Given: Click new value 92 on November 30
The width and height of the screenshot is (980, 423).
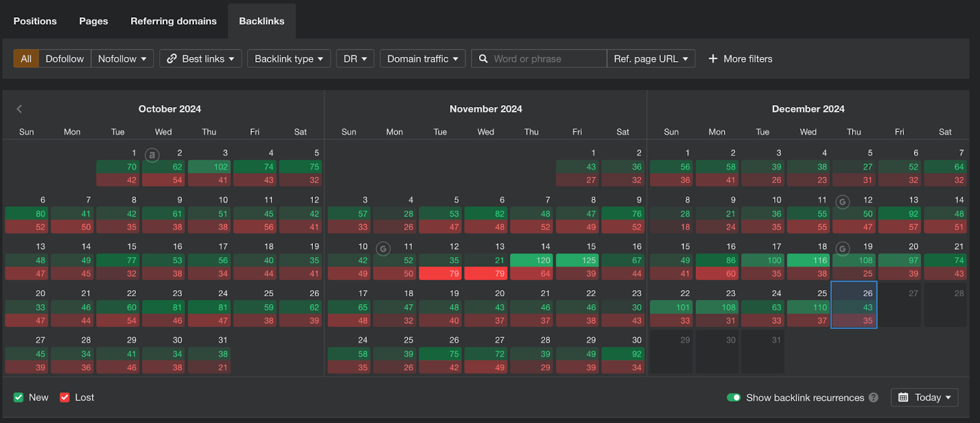Looking at the screenshot, I should pyautogui.click(x=623, y=354).
